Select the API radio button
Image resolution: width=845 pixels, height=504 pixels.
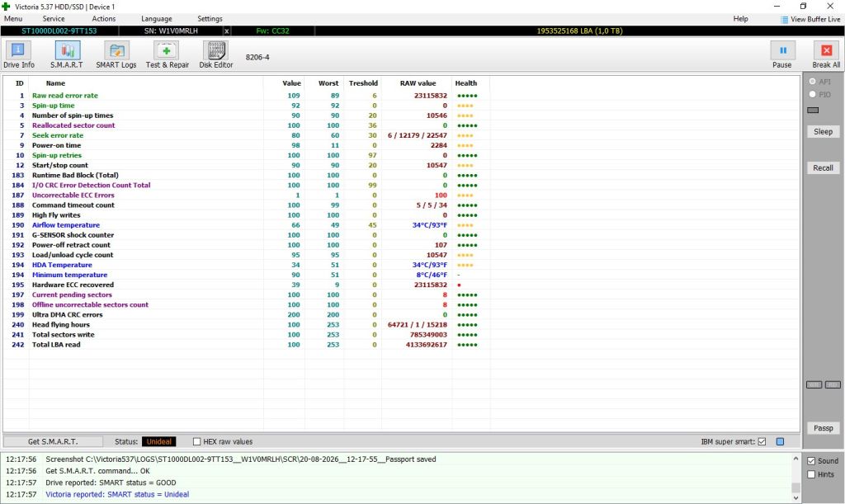tap(812, 82)
